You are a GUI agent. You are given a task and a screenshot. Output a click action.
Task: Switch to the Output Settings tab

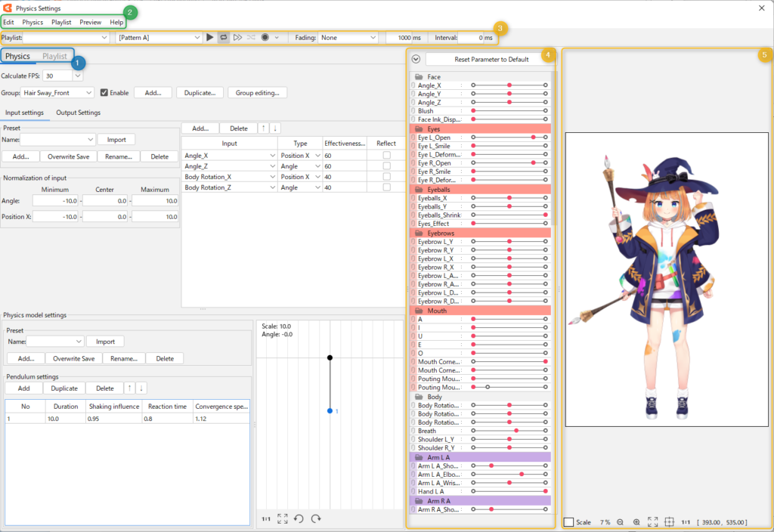point(78,113)
